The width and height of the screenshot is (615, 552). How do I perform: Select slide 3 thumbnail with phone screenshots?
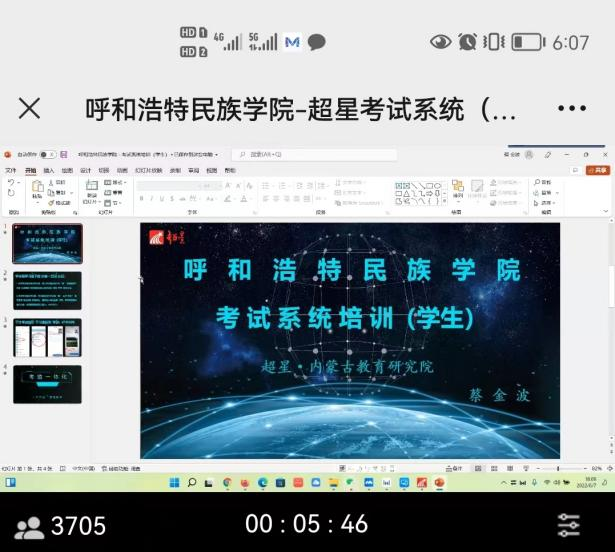click(40, 337)
